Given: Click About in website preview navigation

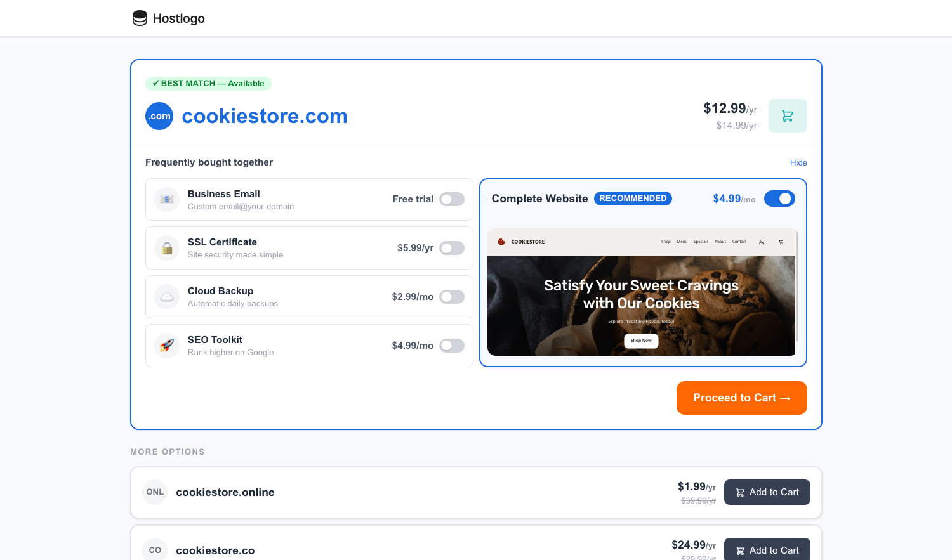Looking at the screenshot, I should pyautogui.click(x=720, y=242).
